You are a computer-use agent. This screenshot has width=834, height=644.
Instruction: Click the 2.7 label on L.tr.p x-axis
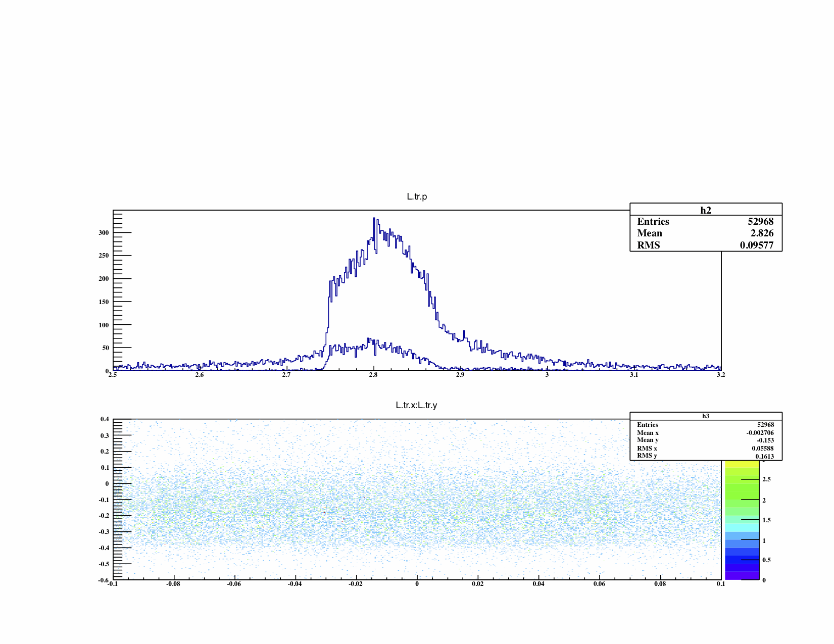tap(286, 375)
